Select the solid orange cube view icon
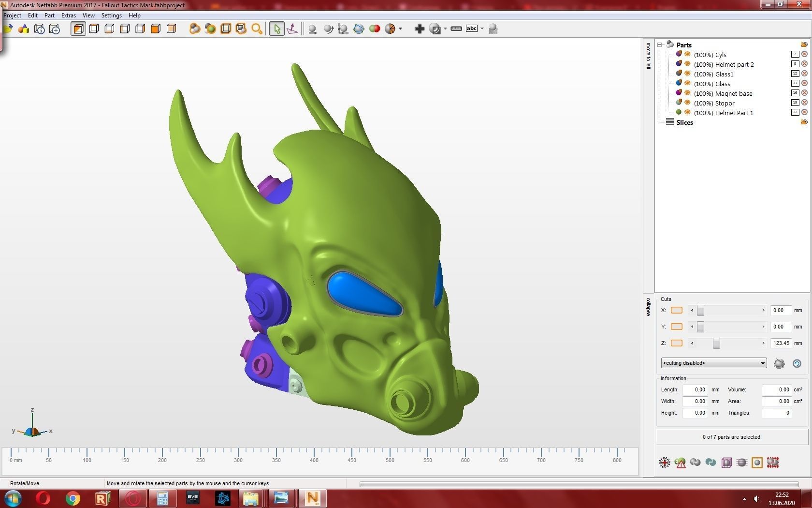 pos(156,29)
